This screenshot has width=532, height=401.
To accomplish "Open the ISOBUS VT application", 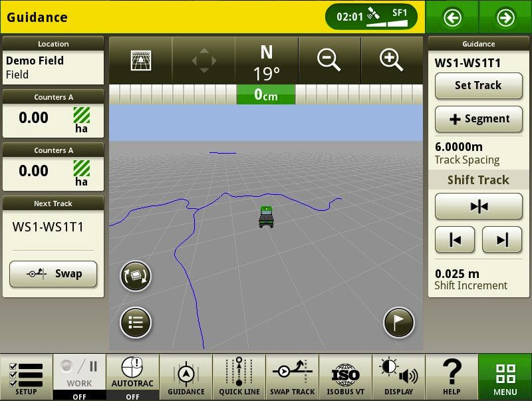I will coord(345,376).
